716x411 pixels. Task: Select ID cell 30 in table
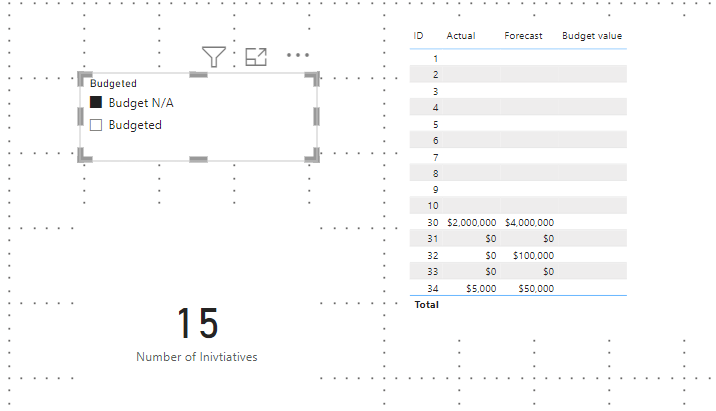pos(433,222)
